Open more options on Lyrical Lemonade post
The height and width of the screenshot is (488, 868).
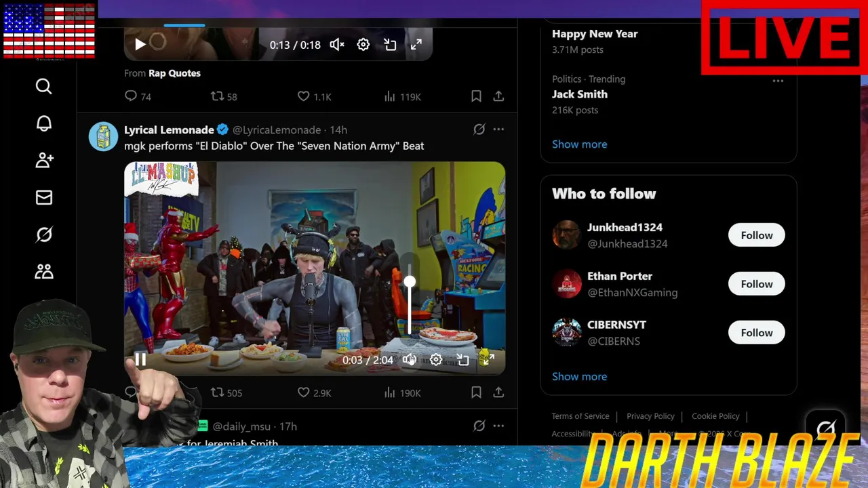(498, 129)
